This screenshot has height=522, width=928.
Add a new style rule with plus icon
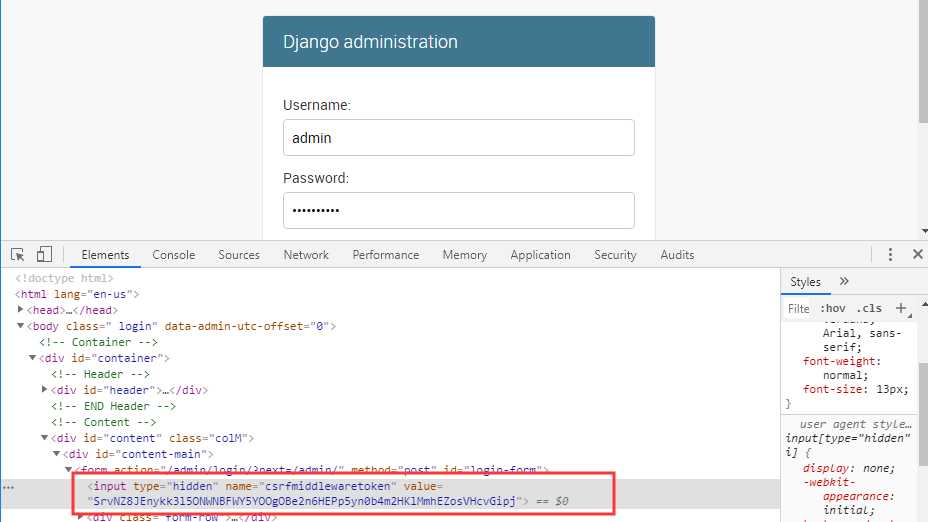(901, 308)
